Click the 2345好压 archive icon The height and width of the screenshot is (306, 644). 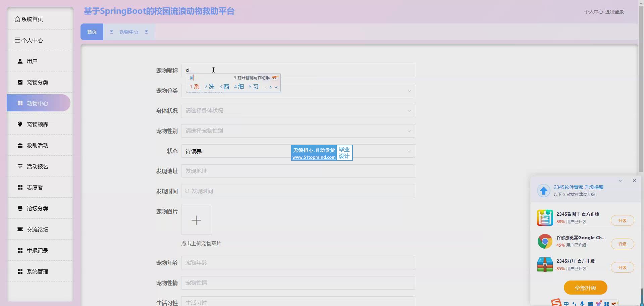point(545,265)
